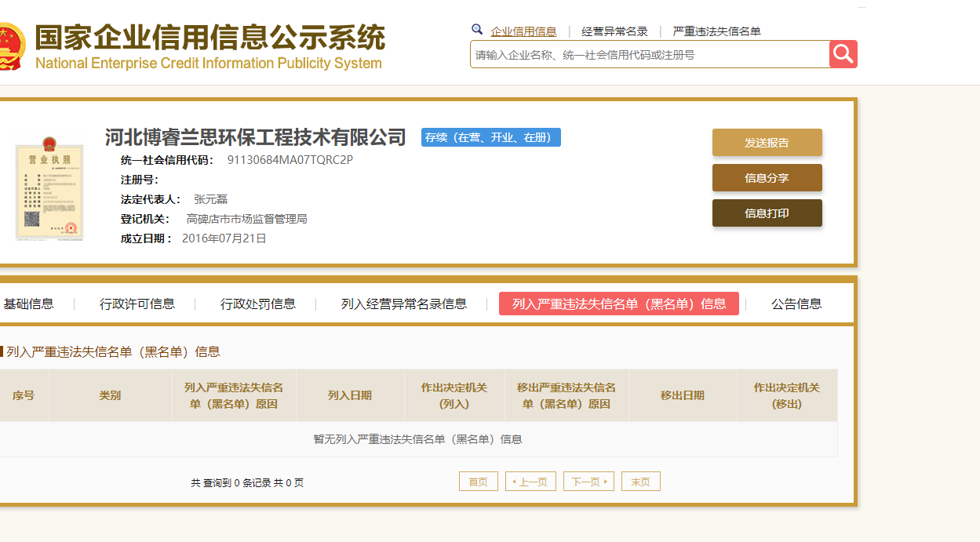Click the 共 查询到 0 条记录 summary text
Screen dimensions: 980x542
coord(247,483)
